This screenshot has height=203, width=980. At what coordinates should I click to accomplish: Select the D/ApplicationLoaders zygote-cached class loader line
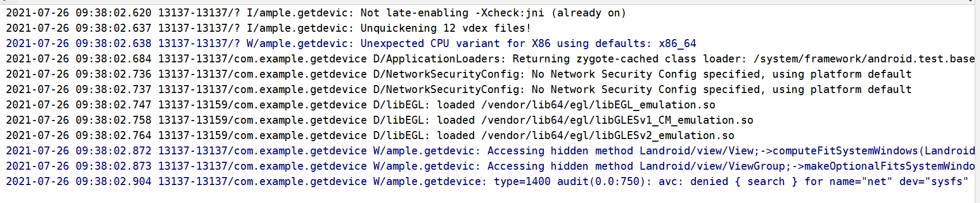pos(490,59)
